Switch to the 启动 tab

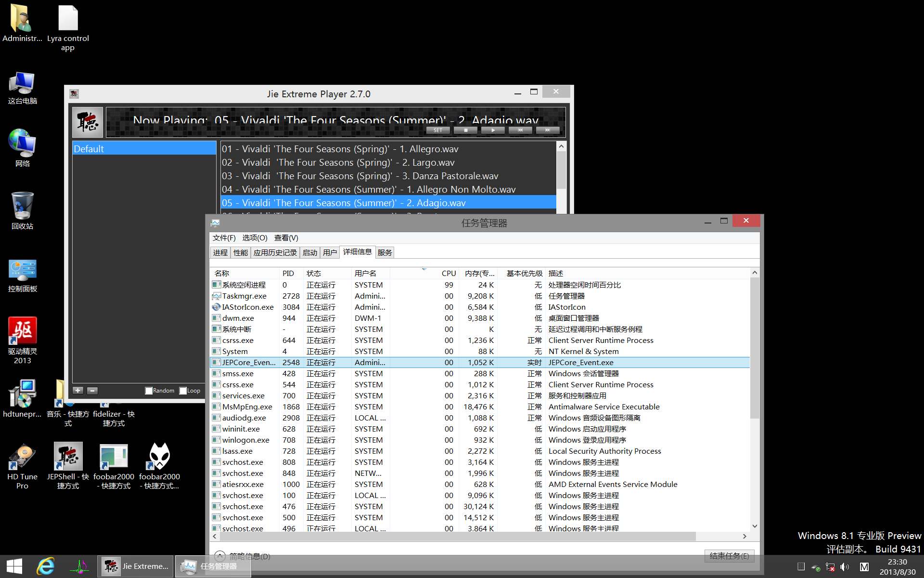(310, 252)
